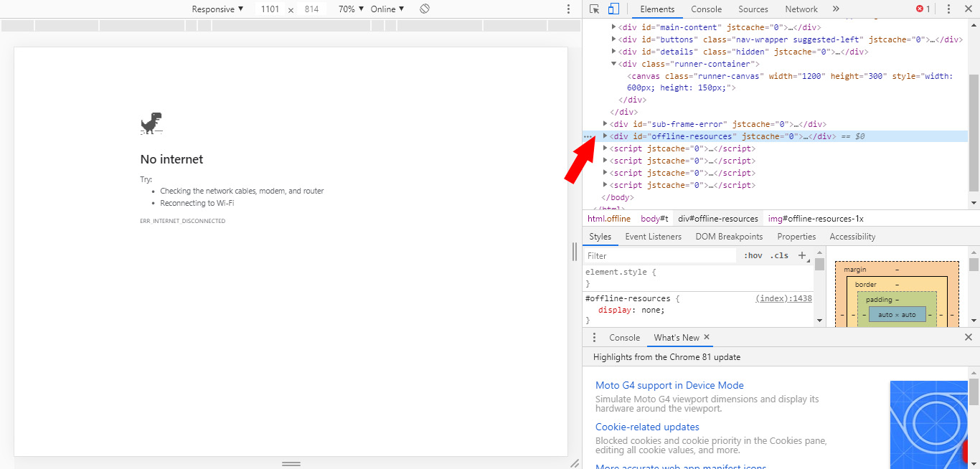Click the new style rule plus icon

point(803,255)
